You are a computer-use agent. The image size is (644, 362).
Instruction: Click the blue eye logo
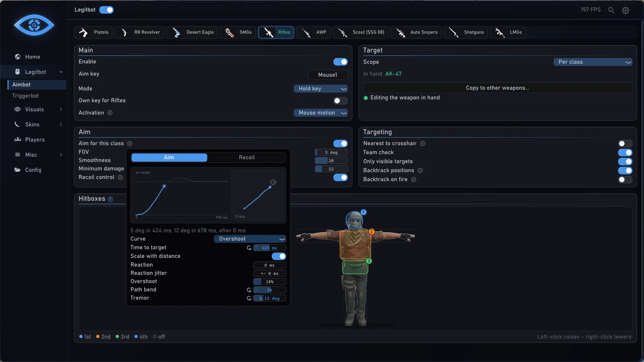click(x=34, y=25)
